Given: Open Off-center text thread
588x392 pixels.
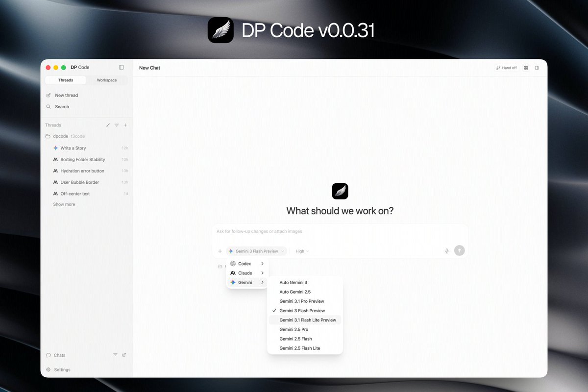Looking at the screenshot, I should [x=75, y=194].
